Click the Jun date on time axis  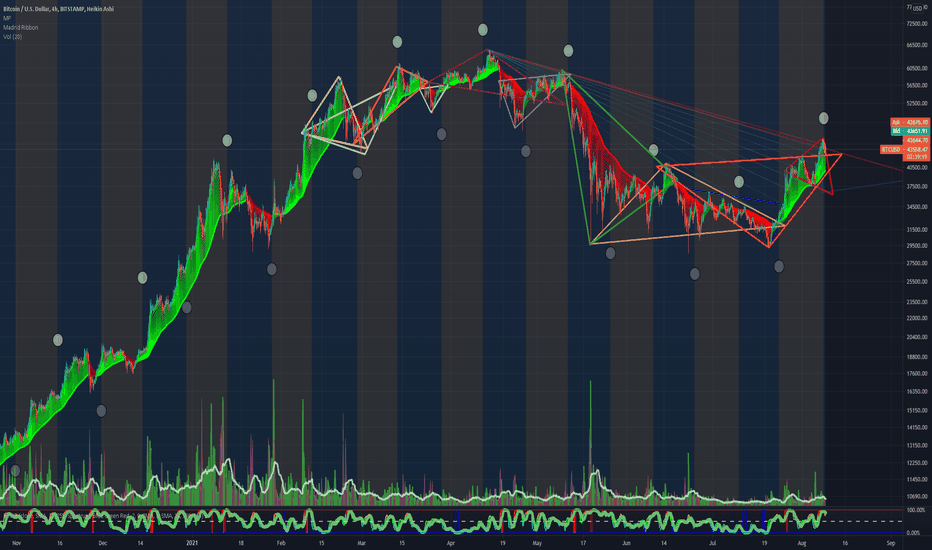pyautogui.click(x=626, y=543)
